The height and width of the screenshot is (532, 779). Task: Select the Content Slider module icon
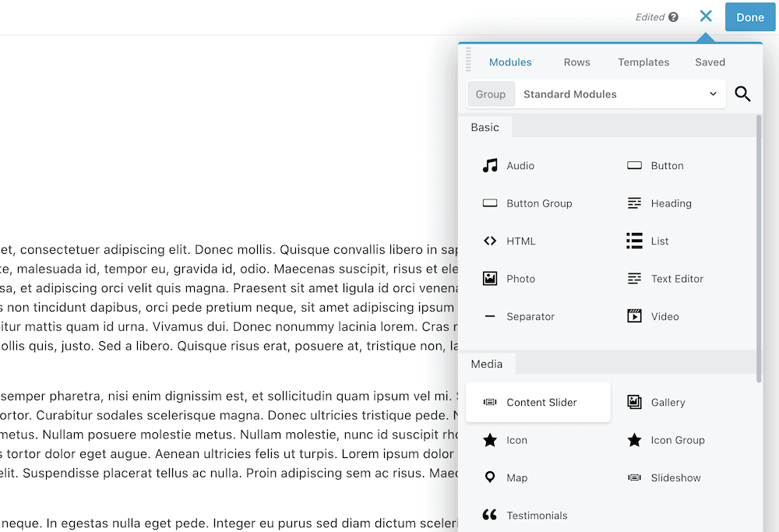click(x=490, y=403)
